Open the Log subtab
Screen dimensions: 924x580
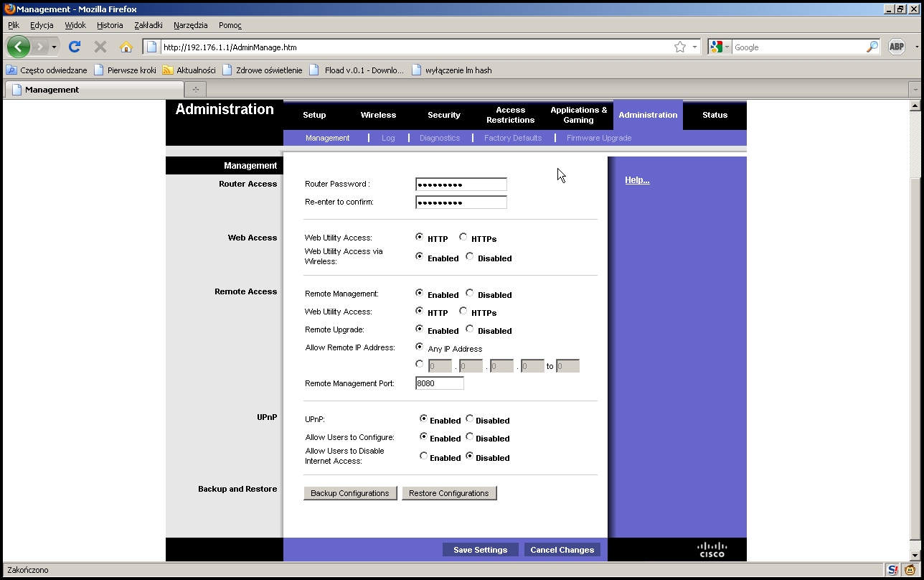[x=388, y=138]
